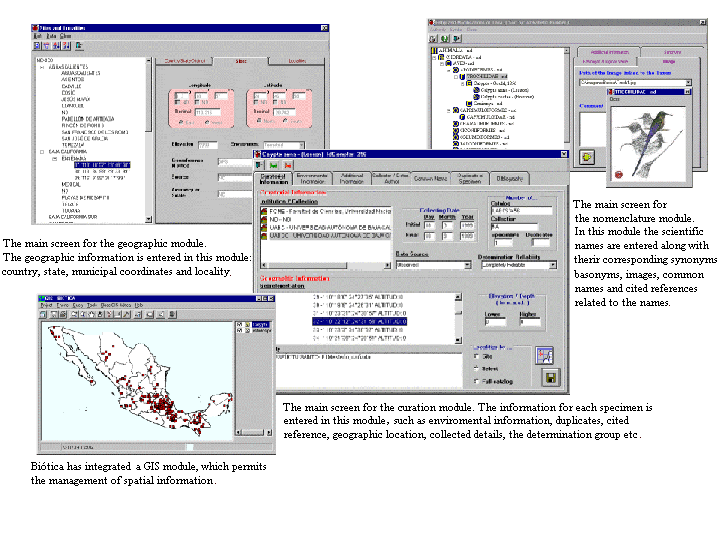Viewport: 719px width, 539px height.
Task: Open Collector / Determ Author tab
Action: coord(390,179)
